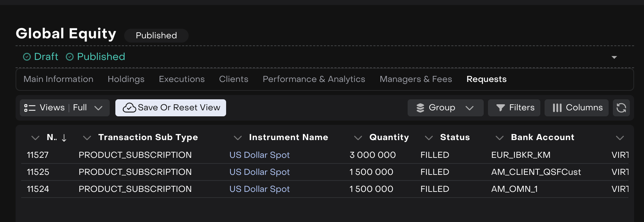Viewport: 644px width, 222px height.
Task: Click the sort arrow beside N. column
Action: tap(64, 138)
